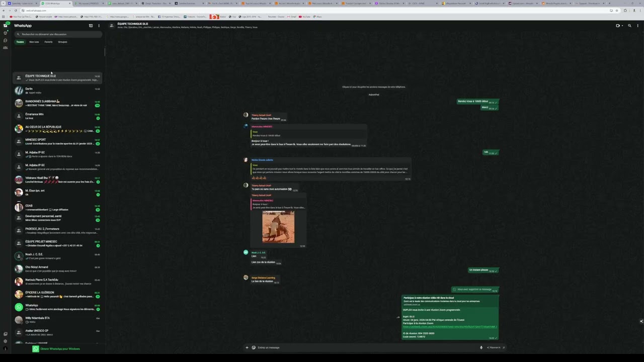
Task: Open the Émertance Mtn conversation
Action: [58, 116]
